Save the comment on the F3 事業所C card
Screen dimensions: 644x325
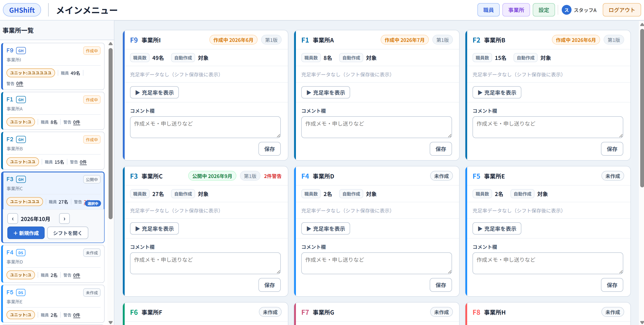270,285
